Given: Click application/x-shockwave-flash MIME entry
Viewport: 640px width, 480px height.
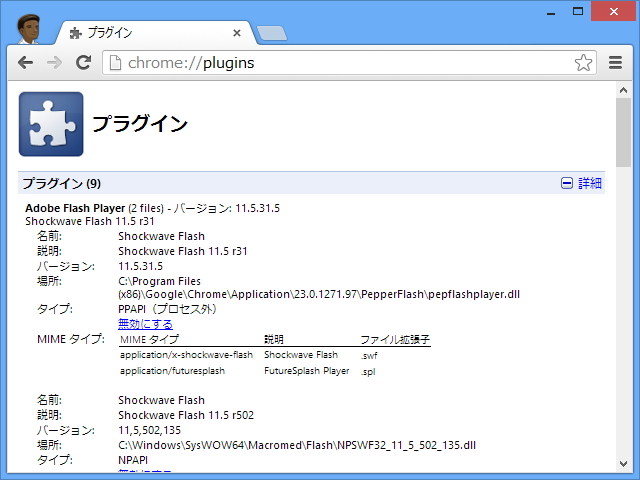Looking at the screenshot, I should (x=187, y=355).
